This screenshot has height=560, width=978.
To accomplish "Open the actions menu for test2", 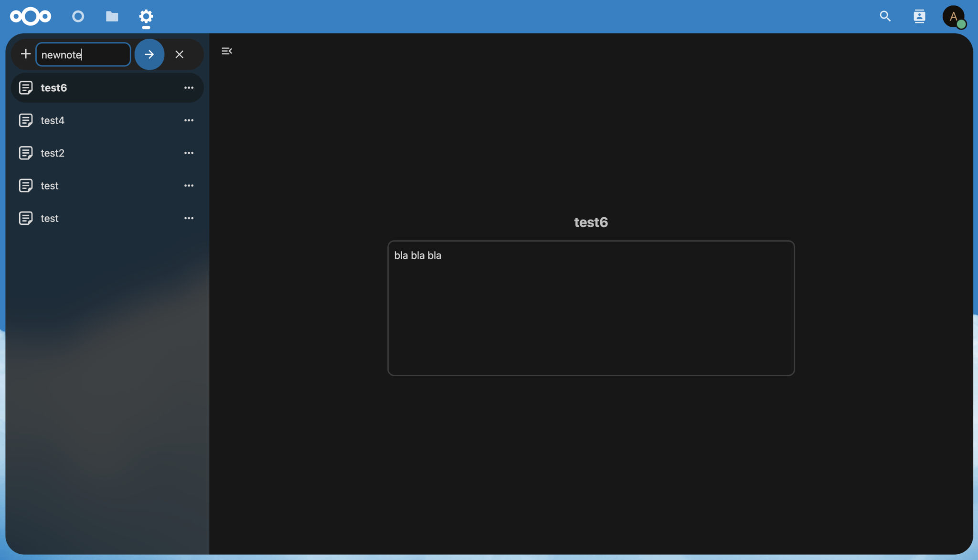I will (189, 153).
